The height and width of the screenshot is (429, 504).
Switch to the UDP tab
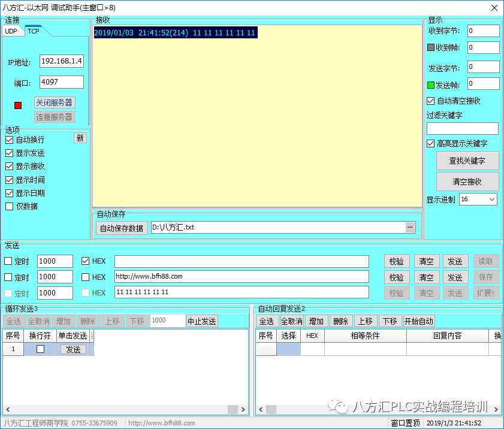(11, 31)
